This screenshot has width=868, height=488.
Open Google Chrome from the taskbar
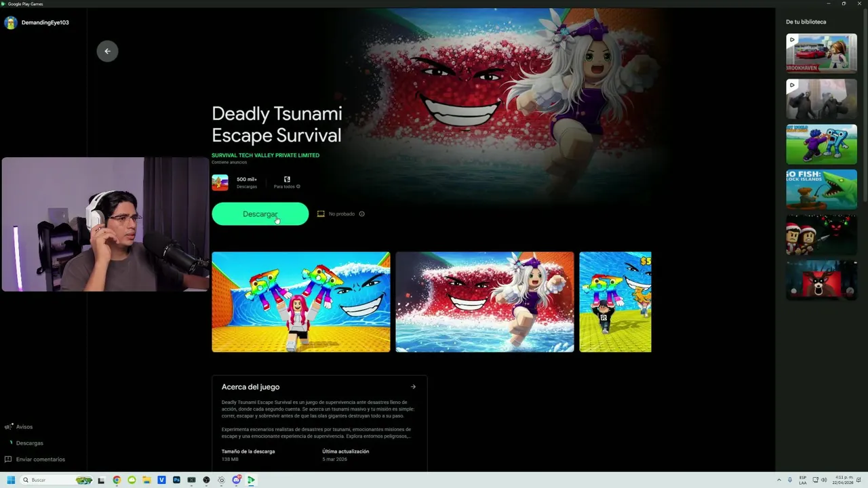[117, 480]
